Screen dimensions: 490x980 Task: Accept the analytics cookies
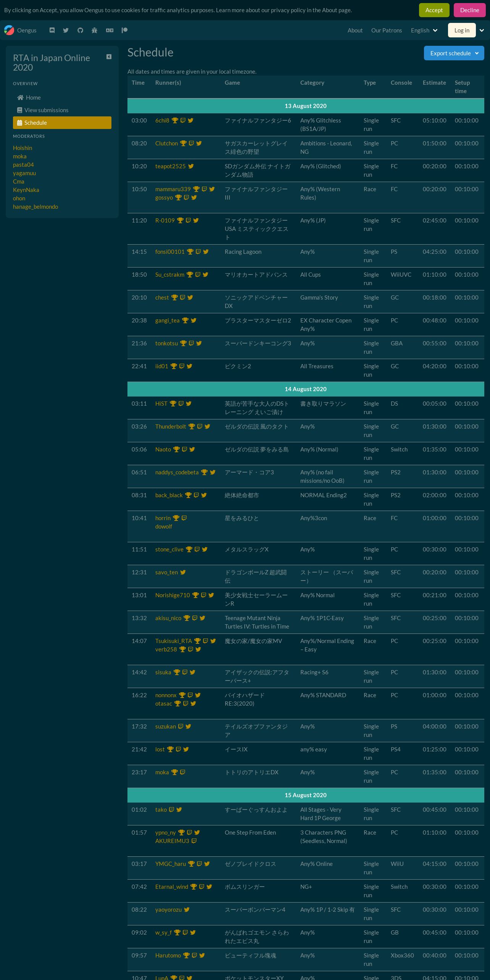coord(434,10)
